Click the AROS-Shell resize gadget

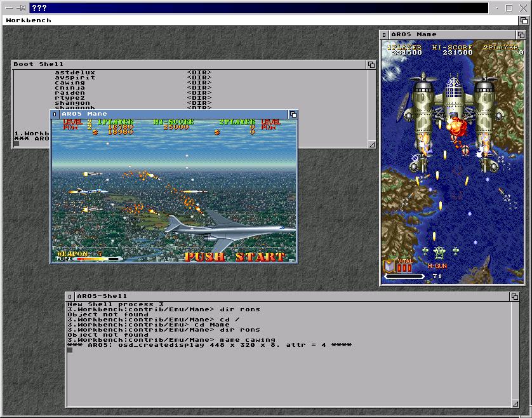514,403
